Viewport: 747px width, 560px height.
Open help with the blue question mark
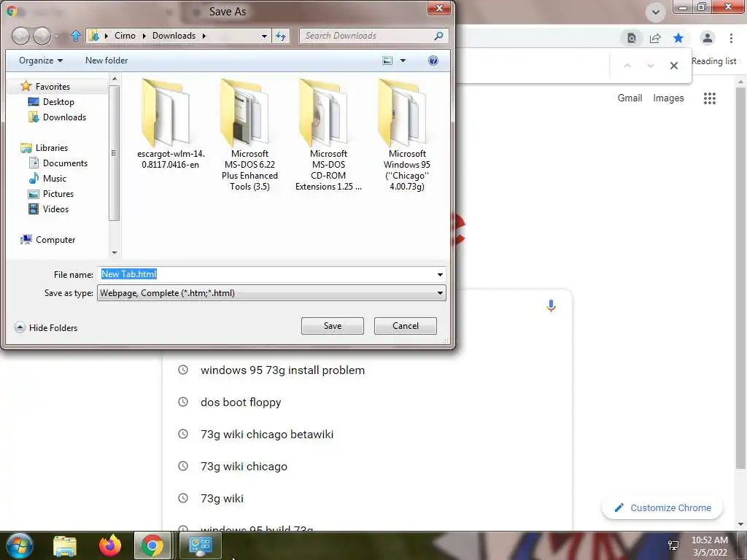click(433, 61)
